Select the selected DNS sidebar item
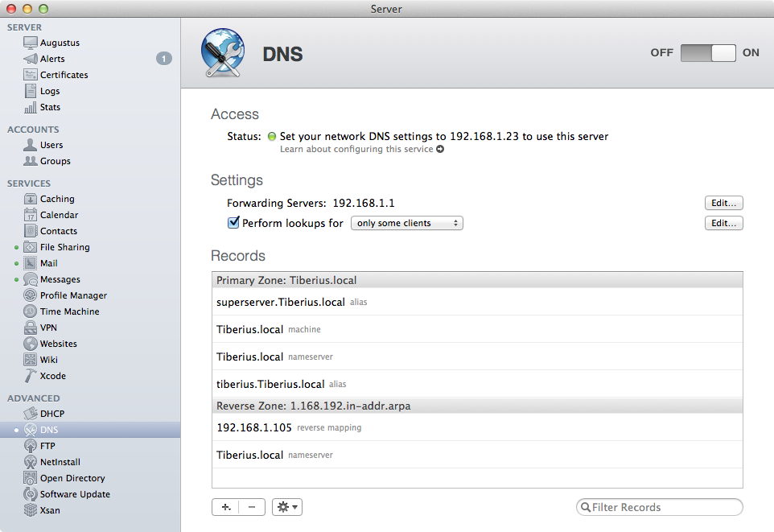 (90, 430)
